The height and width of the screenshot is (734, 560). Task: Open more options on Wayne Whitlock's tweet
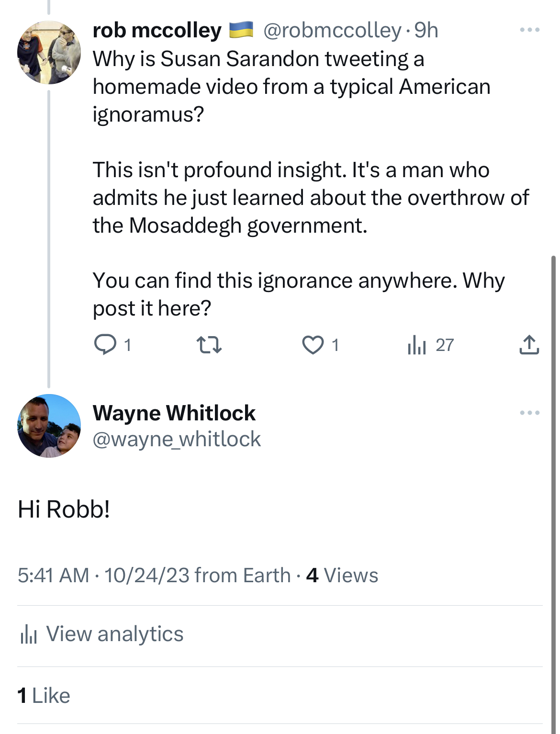[x=529, y=413]
